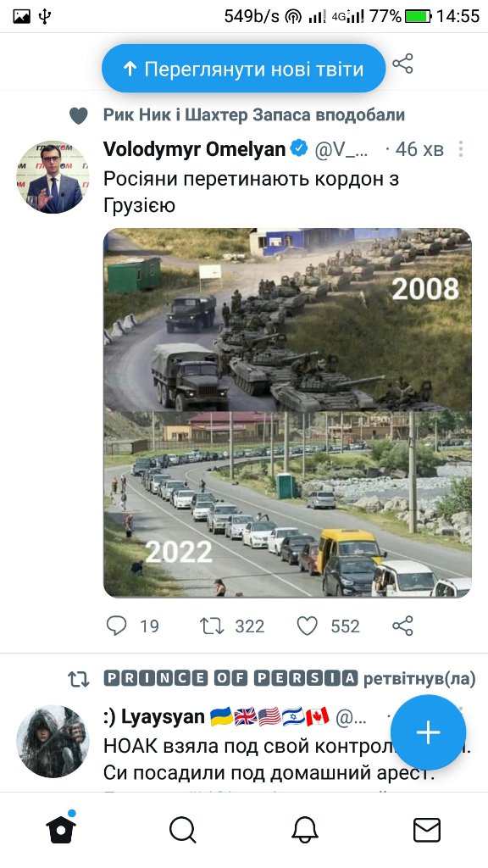Click Volodymyr Omelyan display name
Image resolution: width=488 pixels, height=868 pixels.
pyautogui.click(x=194, y=149)
